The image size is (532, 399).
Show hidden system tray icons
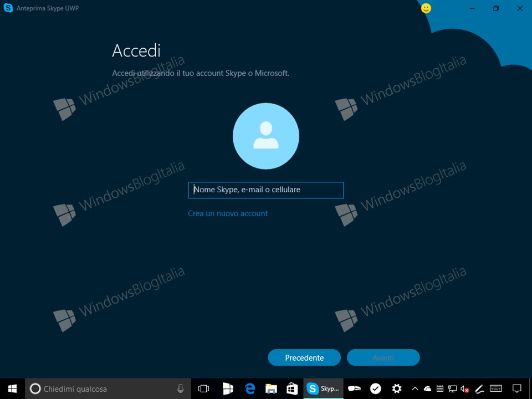[x=415, y=389]
